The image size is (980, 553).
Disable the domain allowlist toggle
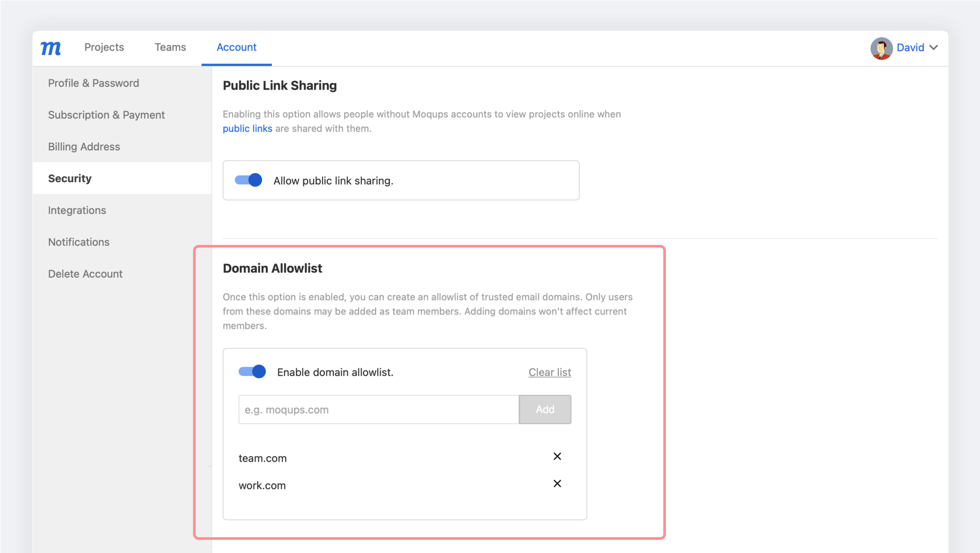tap(252, 372)
